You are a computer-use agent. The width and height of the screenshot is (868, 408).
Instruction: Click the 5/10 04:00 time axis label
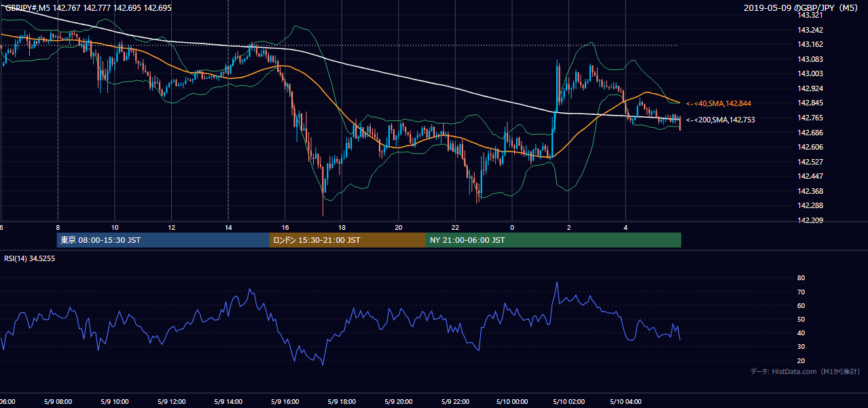(x=626, y=402)
